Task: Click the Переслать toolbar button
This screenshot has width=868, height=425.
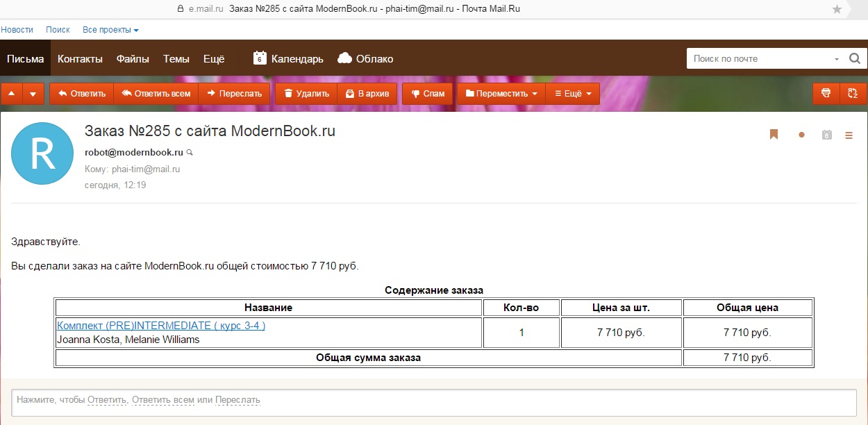Action: pos(234,94)
